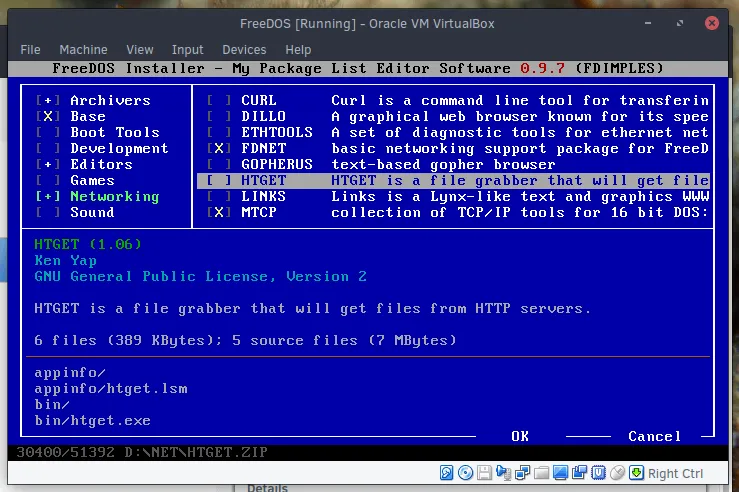Enable the CURL package checkbox
The width and height of the screenshot is (739, 492).
[220, 101]
